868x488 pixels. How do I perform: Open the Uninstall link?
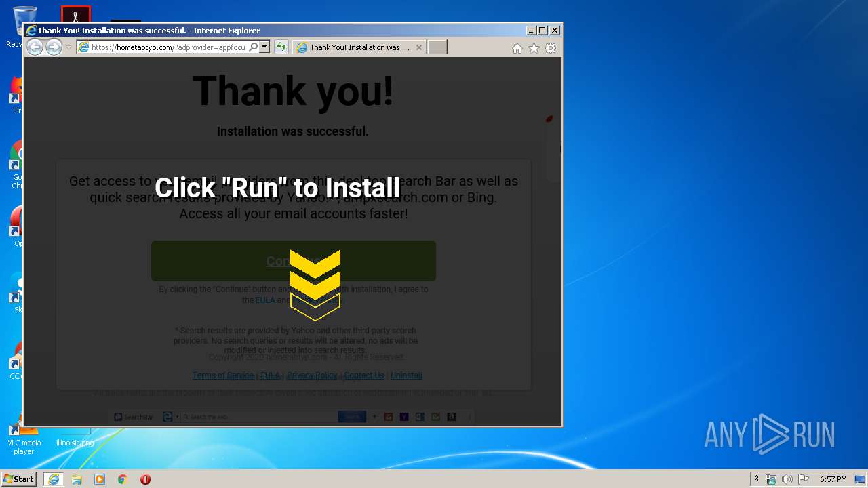[x=406, y=375]
